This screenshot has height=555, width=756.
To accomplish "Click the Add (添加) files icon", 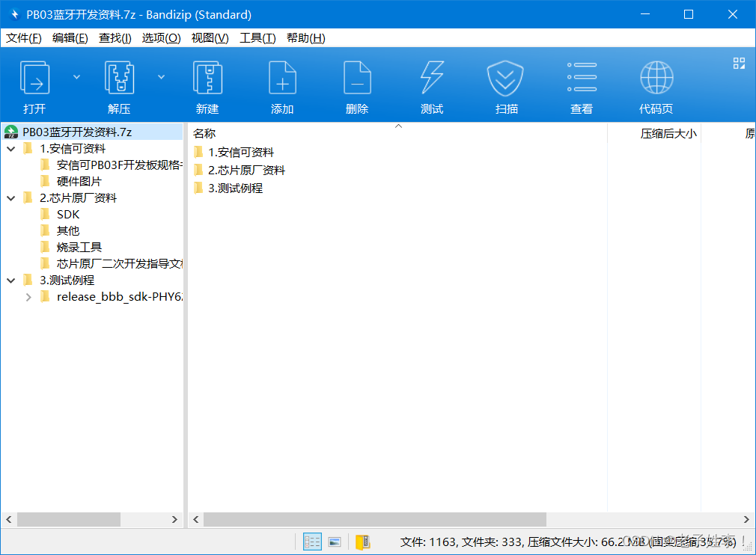I will pos(282,78).
